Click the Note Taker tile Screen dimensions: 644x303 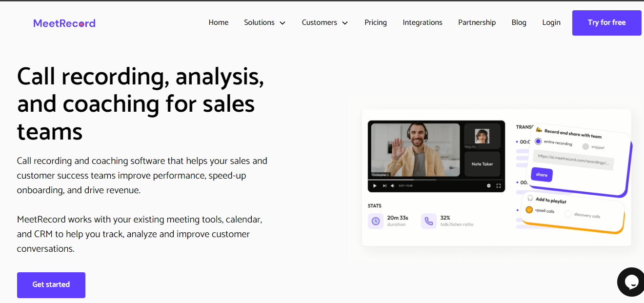482,164
